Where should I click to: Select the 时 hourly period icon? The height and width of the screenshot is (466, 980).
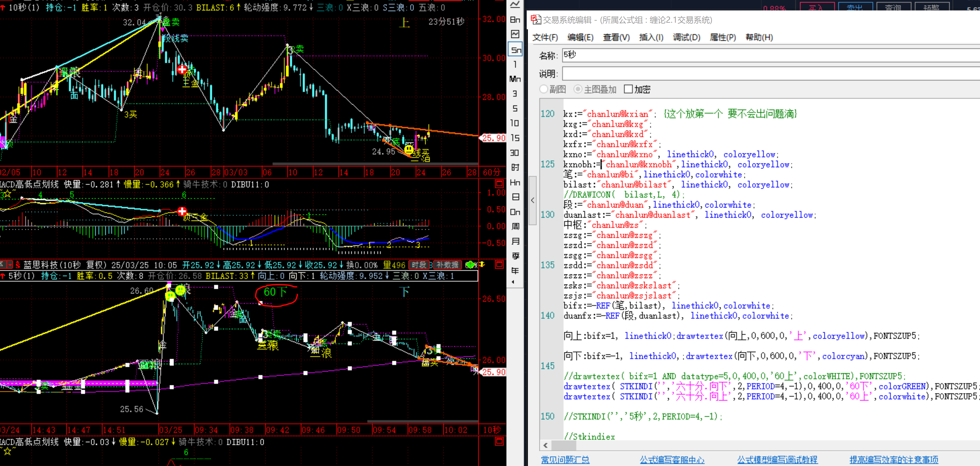click(x=515, y=167)
